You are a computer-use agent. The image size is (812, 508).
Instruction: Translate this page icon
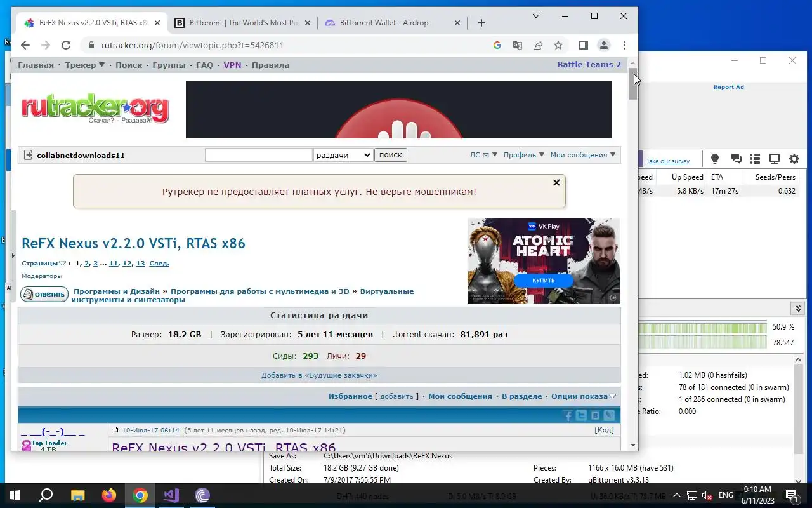point(518,45)
